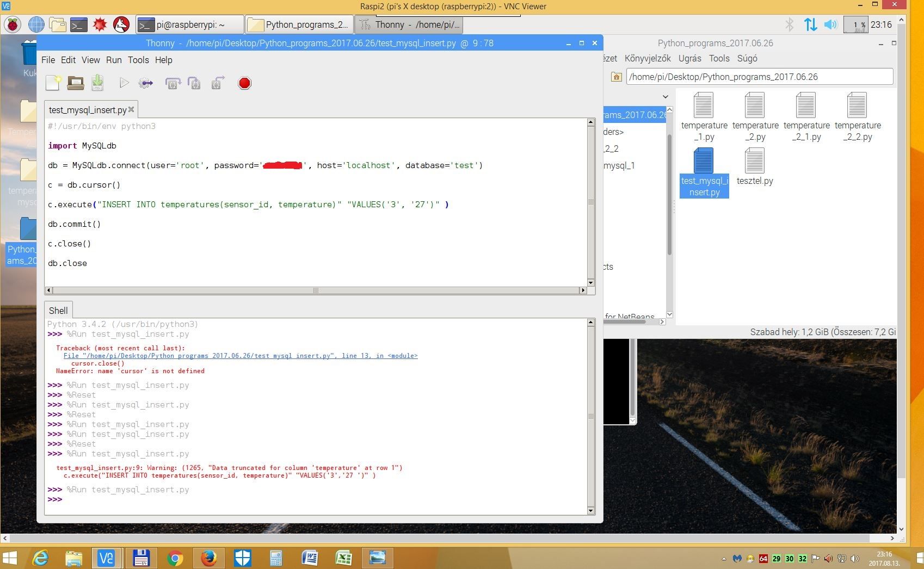Open the file manager from the Pi panel
924x569 pixels.
[57, 24]
